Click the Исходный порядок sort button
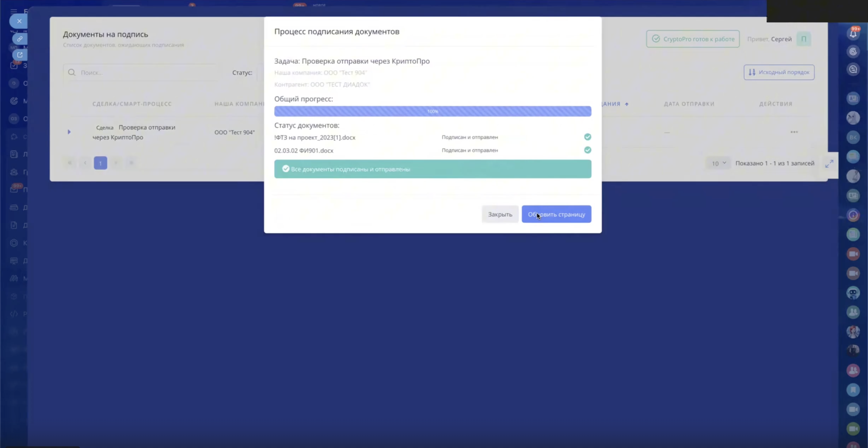The height and width of the screenshot is (448, 868). click(x=779, y=72)
